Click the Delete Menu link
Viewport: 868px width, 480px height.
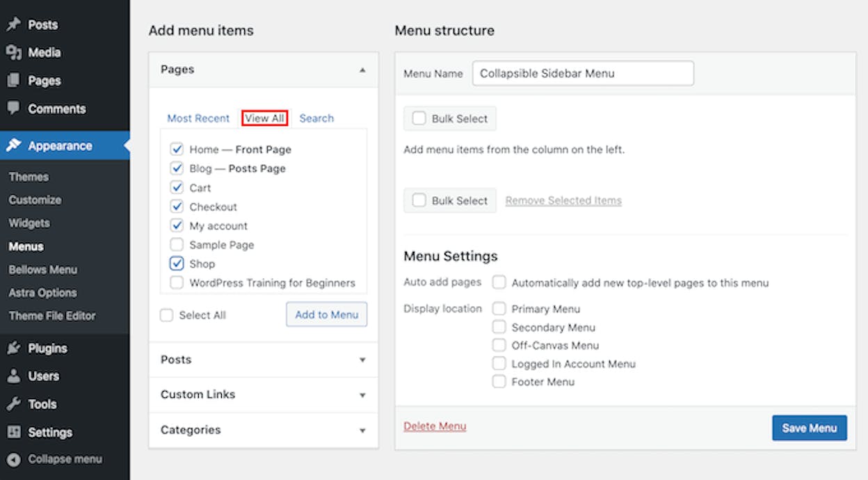click(x=435, y=426)
